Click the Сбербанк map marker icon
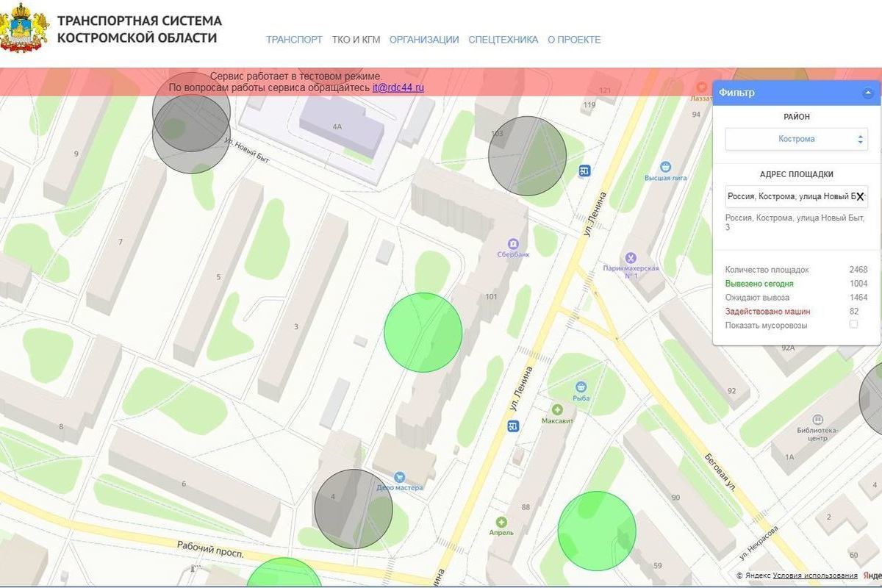Screen dimensions: 882x588 click(x=513, y=243)
